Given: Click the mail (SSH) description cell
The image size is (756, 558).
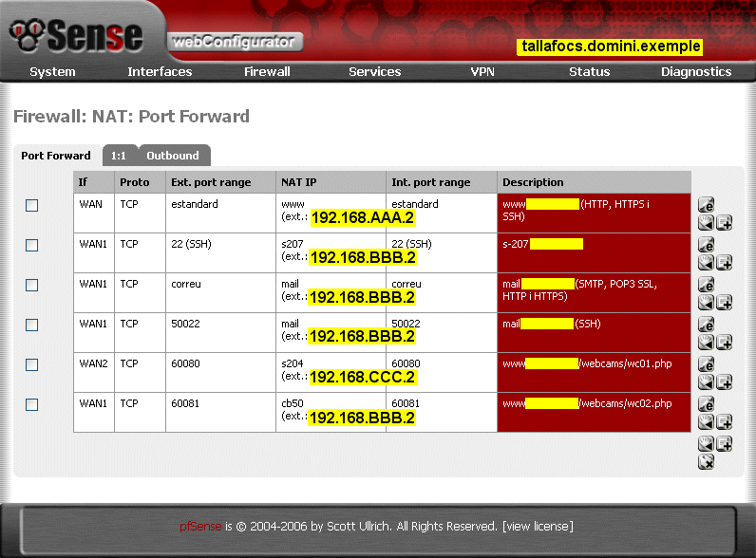Looking at the screenshot, I should pos(594,333).
